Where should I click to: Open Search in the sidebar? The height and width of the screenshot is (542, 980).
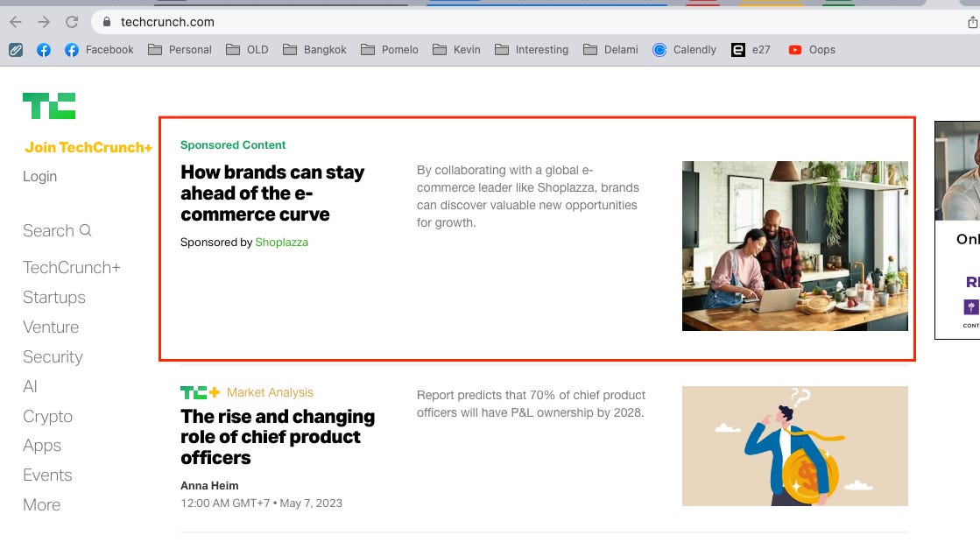pyautogui.click(x=58, y=230)
